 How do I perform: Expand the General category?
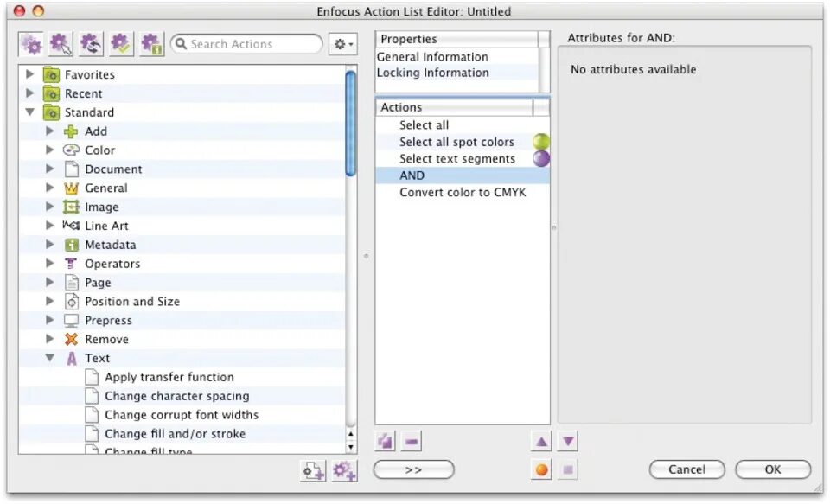(x=50, y=188)
